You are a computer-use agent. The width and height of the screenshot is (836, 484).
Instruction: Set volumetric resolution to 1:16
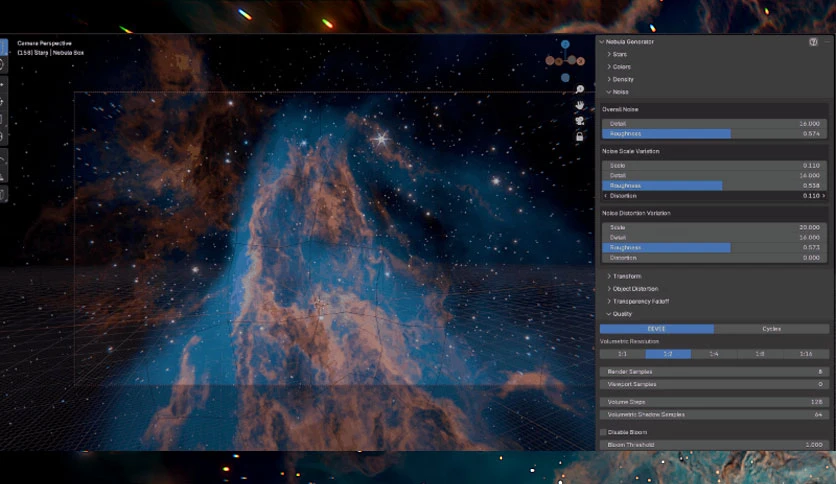point(806,354)
